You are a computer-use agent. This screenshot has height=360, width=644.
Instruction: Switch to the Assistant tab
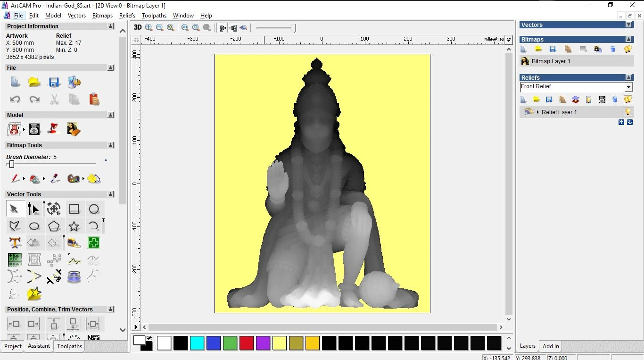click(39, 346)
